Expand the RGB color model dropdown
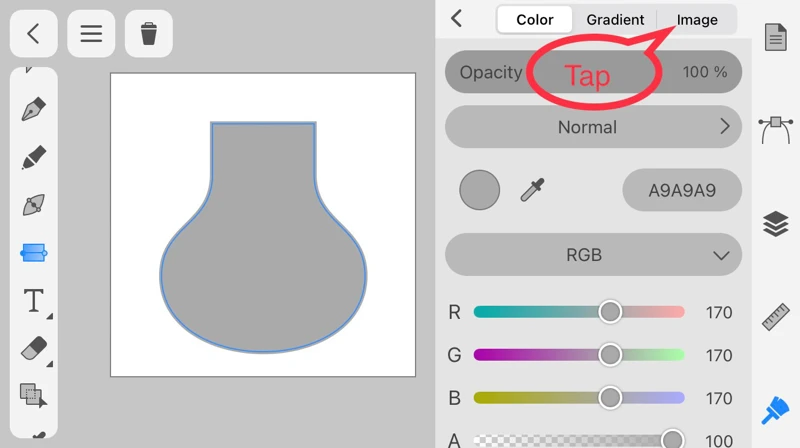Image resolution: width=800 pixels, height=448 pixels. (593, 255)
